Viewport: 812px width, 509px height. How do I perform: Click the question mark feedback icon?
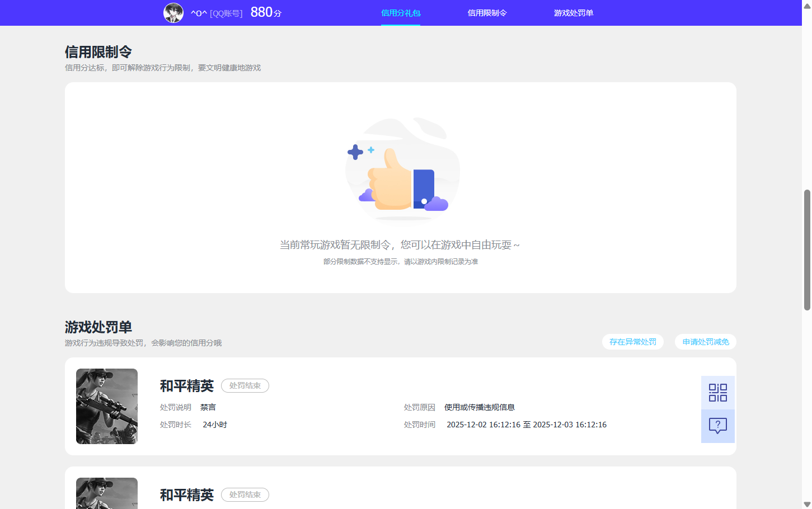point(718,426)
